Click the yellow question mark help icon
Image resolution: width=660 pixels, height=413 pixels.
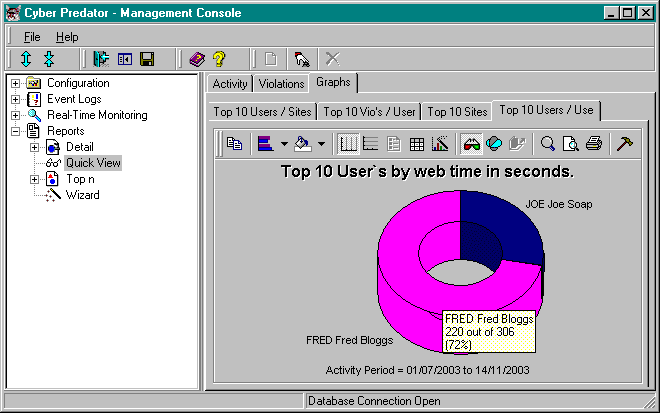click(x=219, y=60)
